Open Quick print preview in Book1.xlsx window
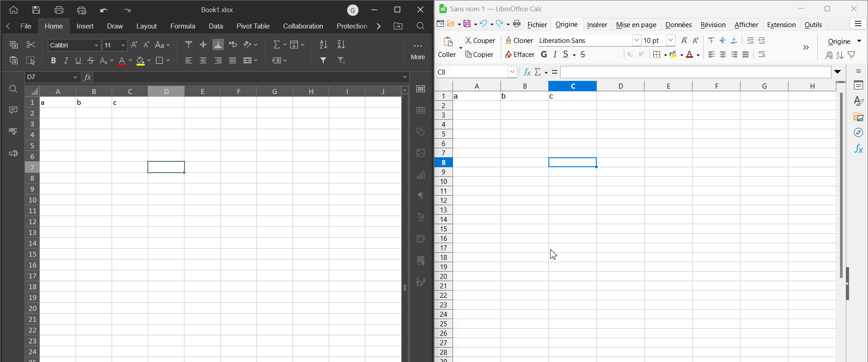 (x=82, y=10)
